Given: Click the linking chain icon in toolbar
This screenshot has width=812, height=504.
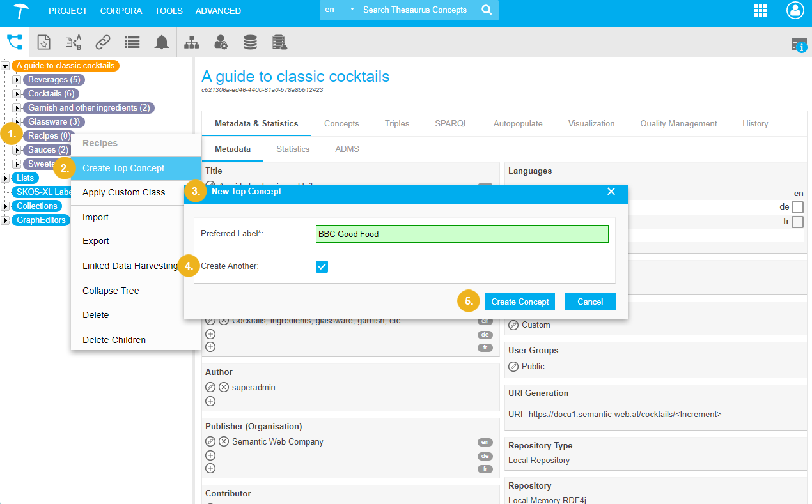Looking at the screenshot, I should 102,42.
